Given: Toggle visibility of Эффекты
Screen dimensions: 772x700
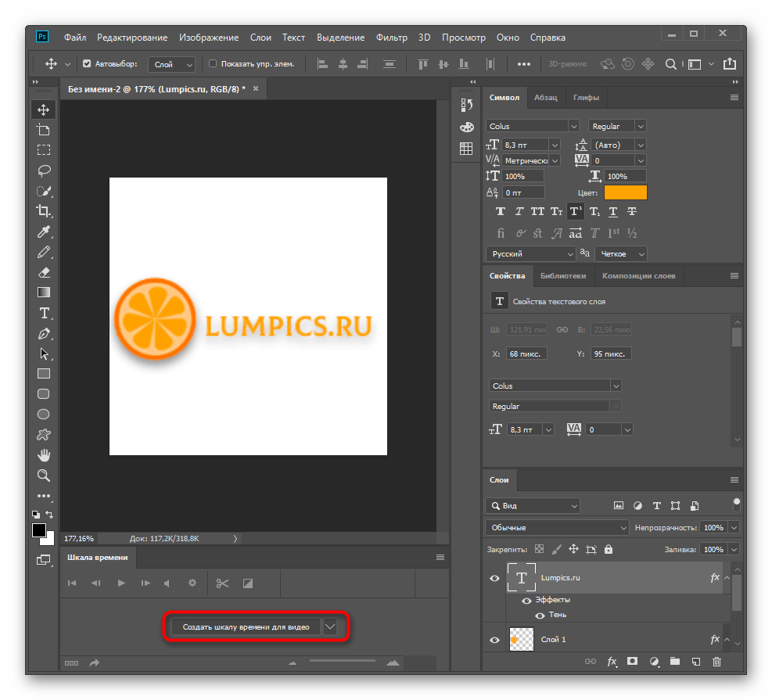Looking at the screenshot, I should click(x=526, y=601).
